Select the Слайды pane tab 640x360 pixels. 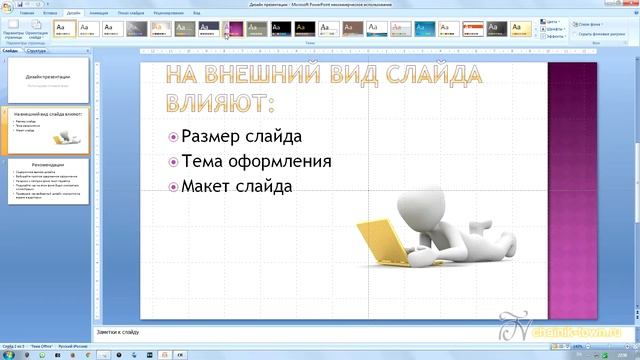[x=11, y=51]
